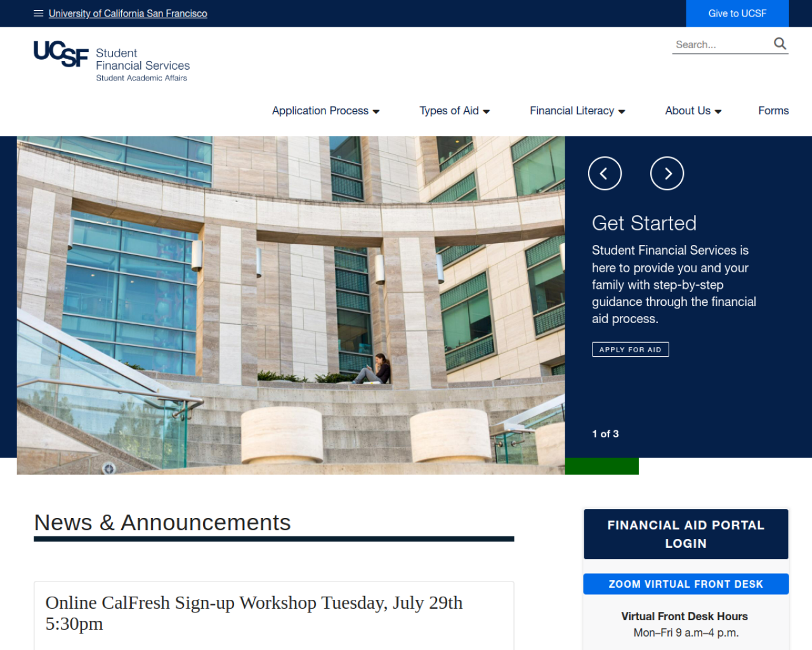Viewport: 812px width, 650px height.
Task: Click the Give to UCSF button
Action: pos(737,13)
